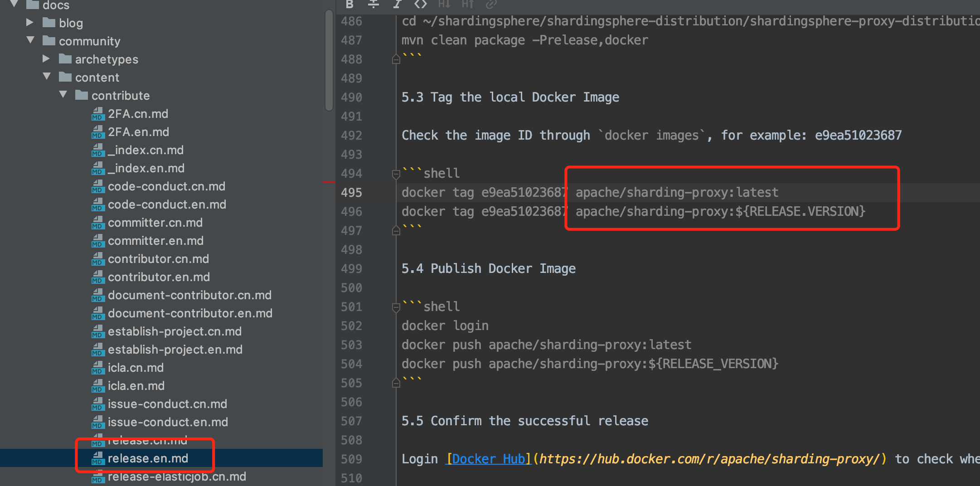Open icla.en.md file
This screenshot has height=486, width=980.
136,386
